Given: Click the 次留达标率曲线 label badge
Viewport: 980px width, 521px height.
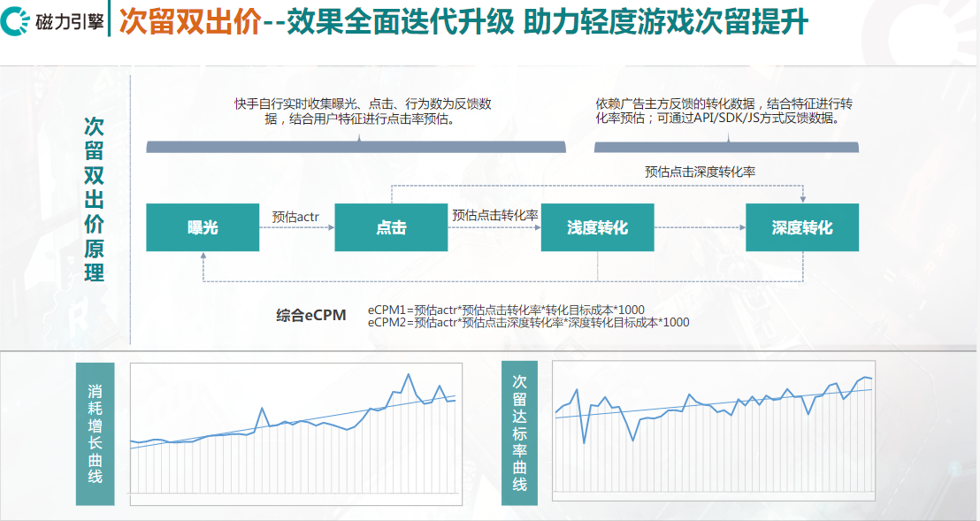Looking at the screenshot, I should pyautogui.click(x=522, y=431).
